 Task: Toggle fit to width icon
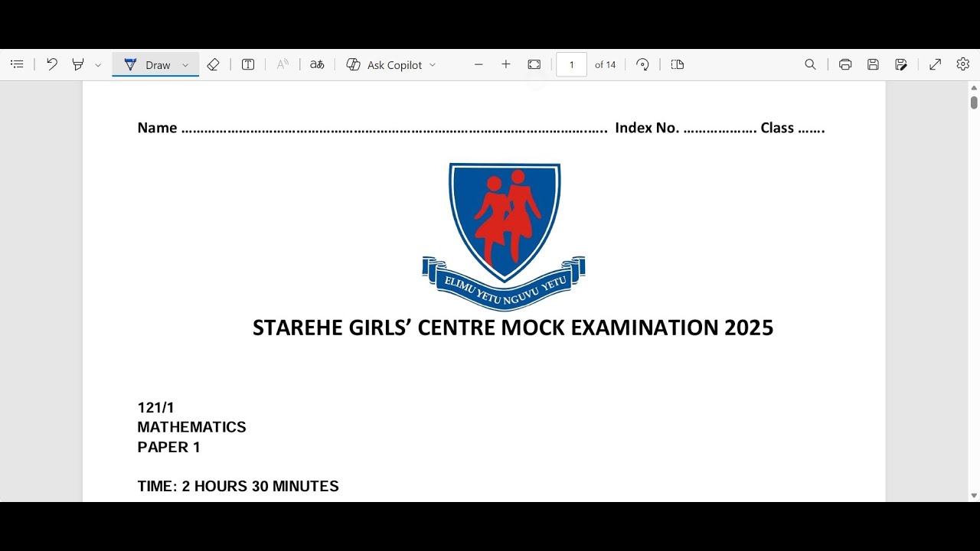[534, 65]
